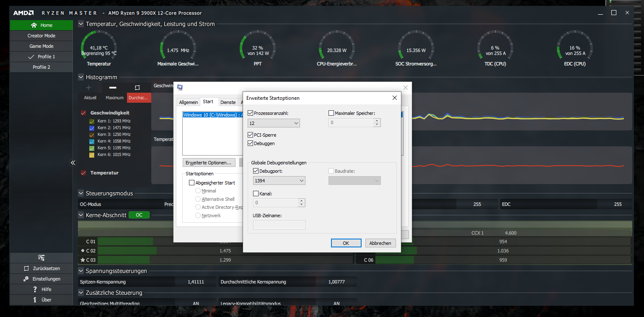Enable the Maximaler Speicher checkbox
Screen dimensions: 644x317
tap(331, 113)
